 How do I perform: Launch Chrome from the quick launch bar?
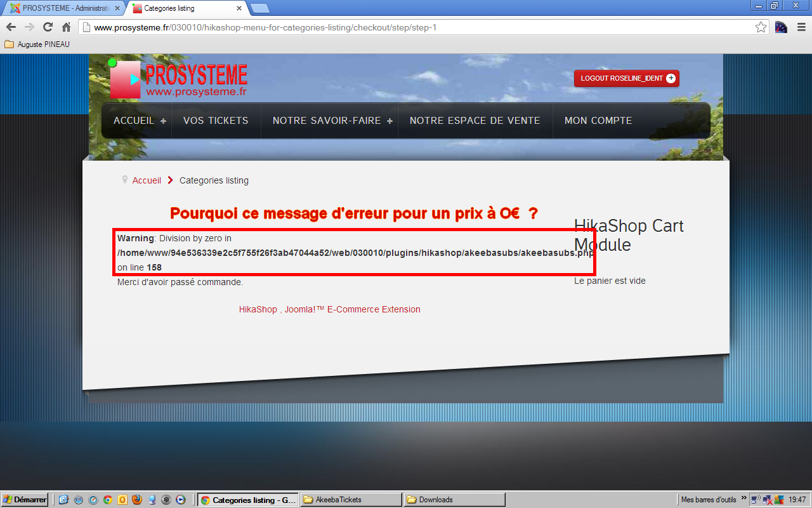pos(108,500)
